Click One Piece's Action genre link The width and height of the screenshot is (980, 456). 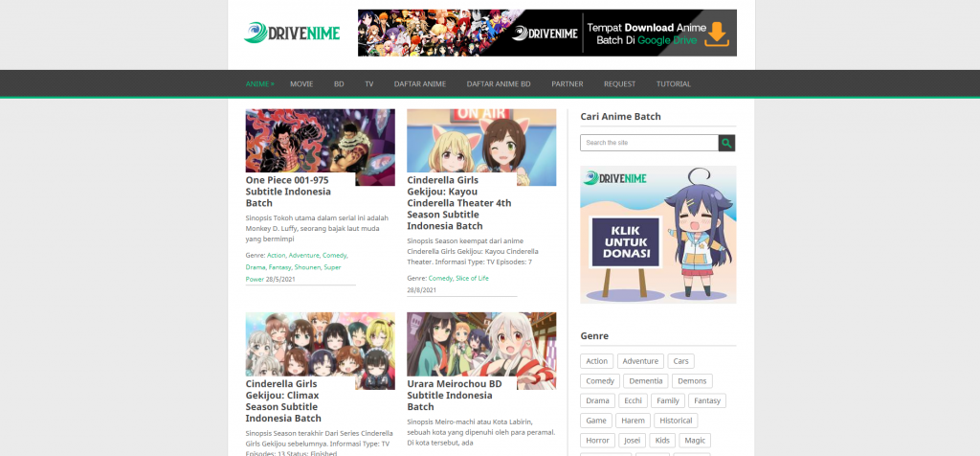point(276,255)
